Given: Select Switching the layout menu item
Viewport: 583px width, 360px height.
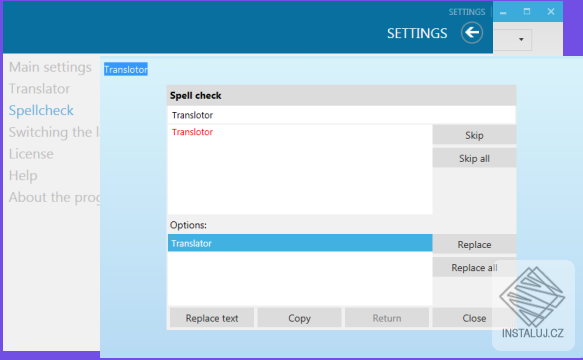Looking at the screenshot, I should click(54, 132).
